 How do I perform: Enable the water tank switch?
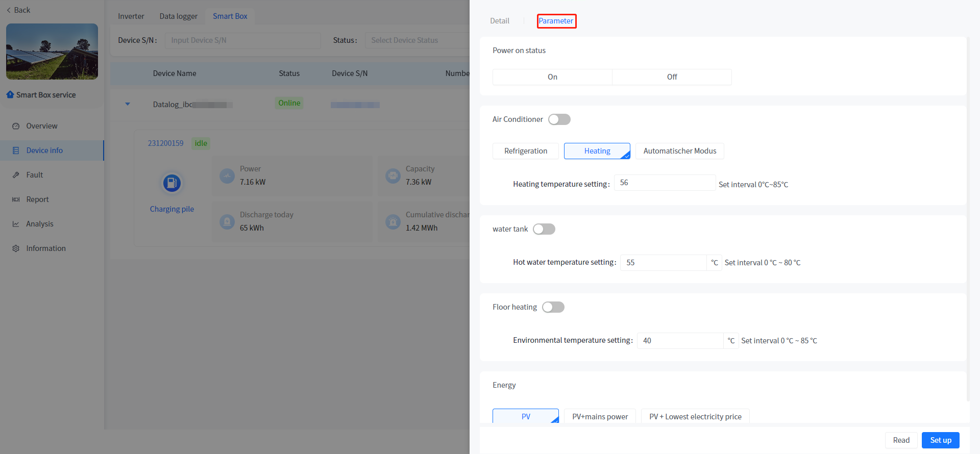pos(544,229)
